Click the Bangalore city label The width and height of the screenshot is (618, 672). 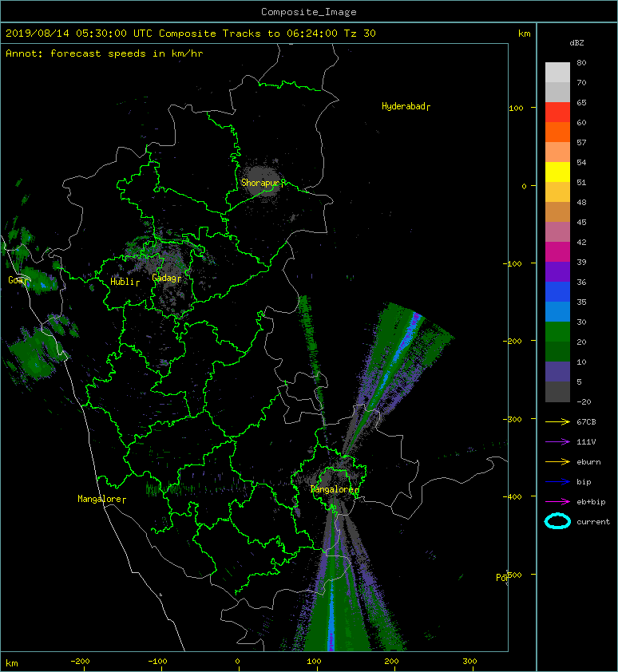pos(332,489)
